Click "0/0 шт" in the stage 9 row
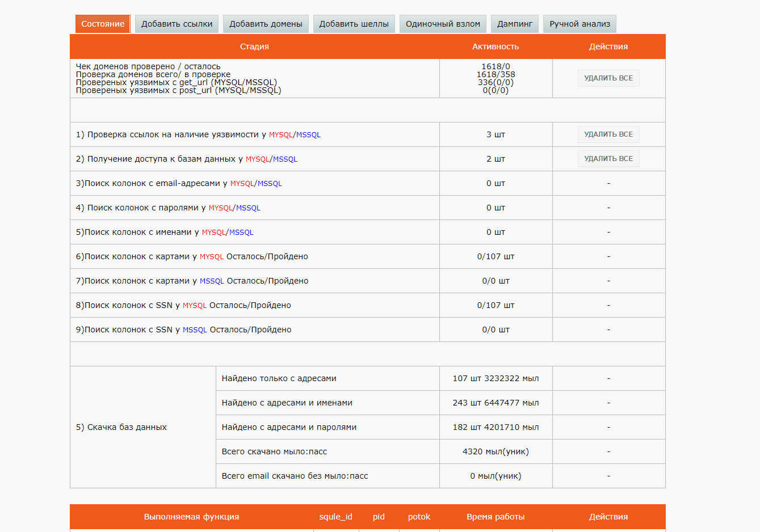 coord(496,330)
